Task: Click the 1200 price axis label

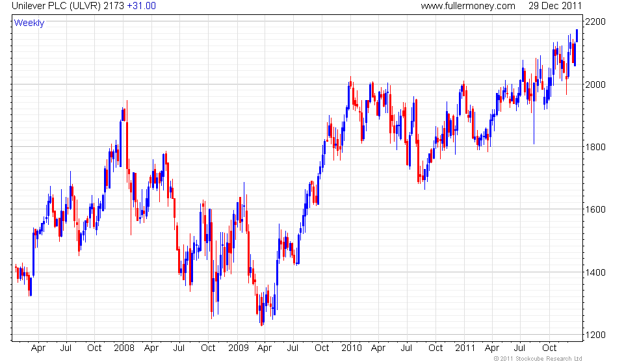Action: tap(595, 335)
